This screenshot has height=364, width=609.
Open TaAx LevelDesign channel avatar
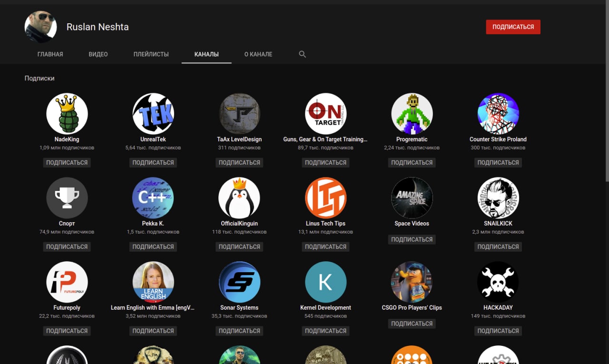(239, 114)
